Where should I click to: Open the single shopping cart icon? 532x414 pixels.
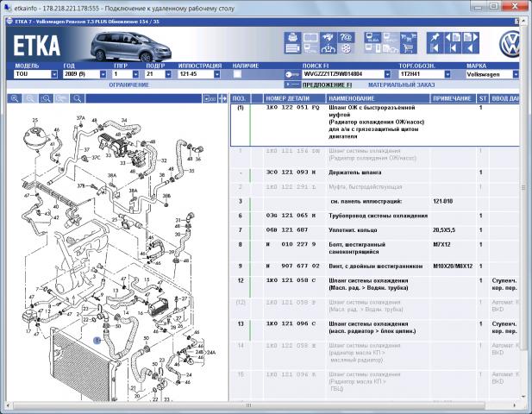[x=409, y=48]
